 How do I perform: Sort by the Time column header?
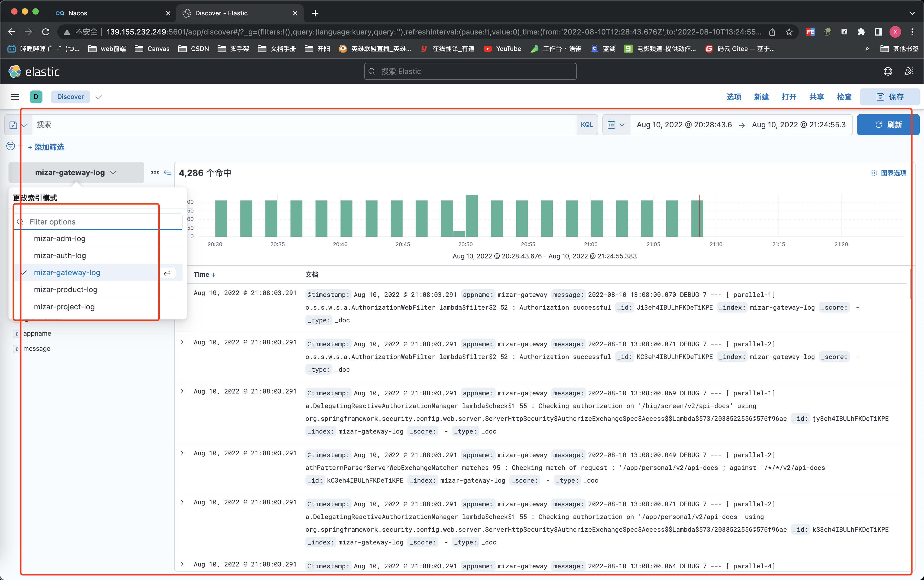[204, 274]
